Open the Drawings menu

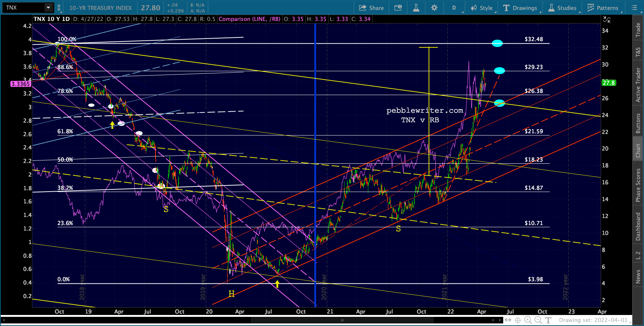tap(520, 8)
